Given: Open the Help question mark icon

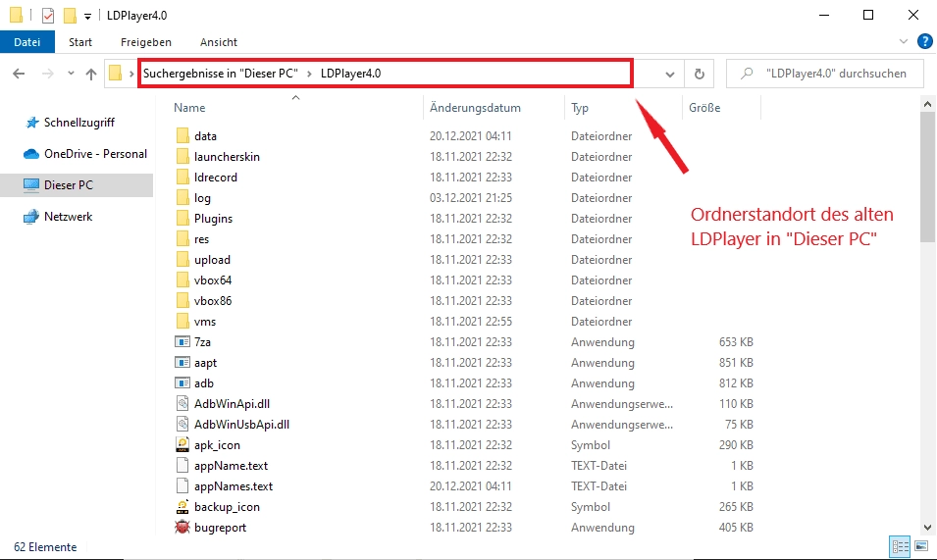Looking at the screenshot, I should click(924, 41).
